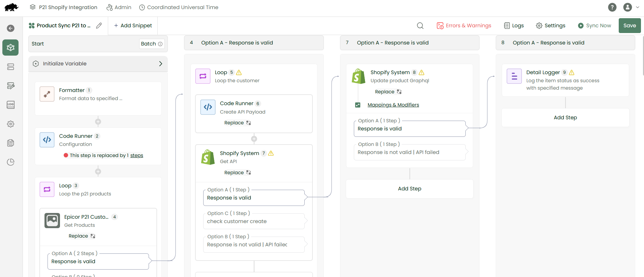Viewport: 644px width, 277px height.
Task: Click Replace on Shopify System 7
Action: point(238,173)
